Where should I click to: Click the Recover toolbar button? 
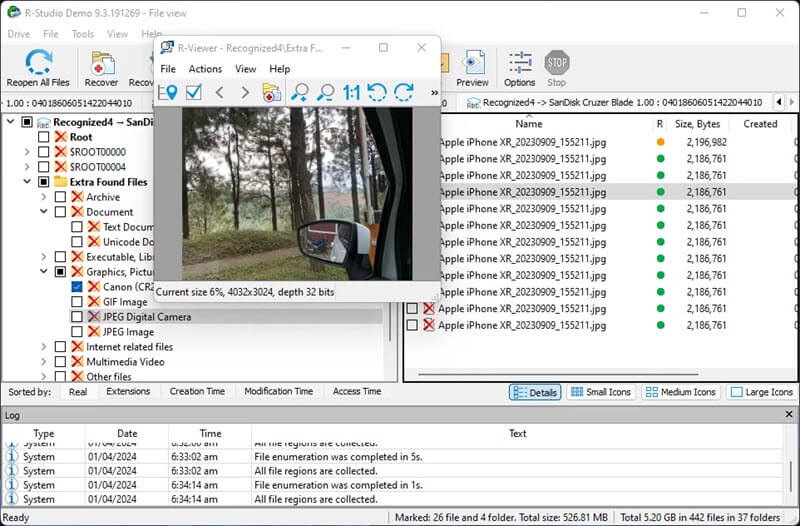click(101, 69)
